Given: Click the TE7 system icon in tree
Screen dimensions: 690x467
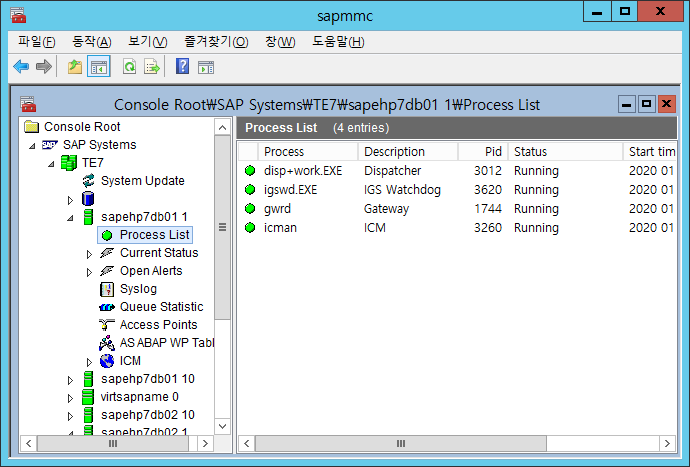Looking at the screenshot, I should pos(69,163).
